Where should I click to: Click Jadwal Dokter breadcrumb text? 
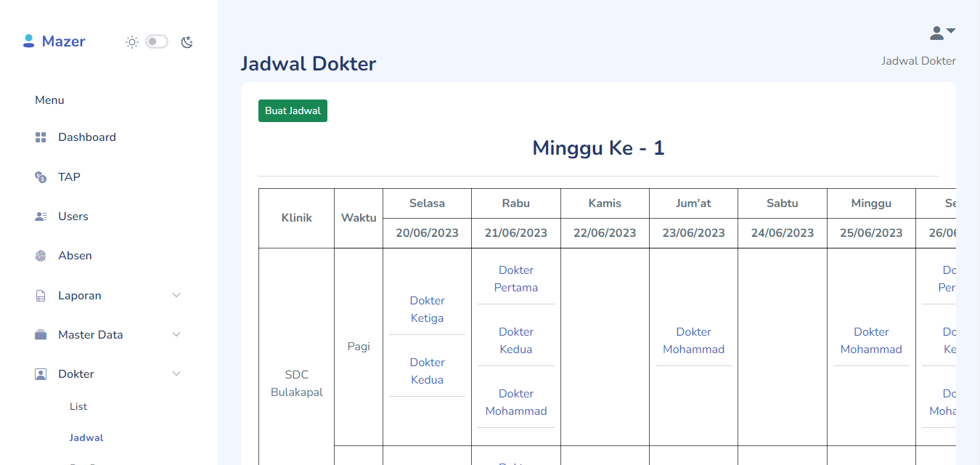(x=918, y=61)
